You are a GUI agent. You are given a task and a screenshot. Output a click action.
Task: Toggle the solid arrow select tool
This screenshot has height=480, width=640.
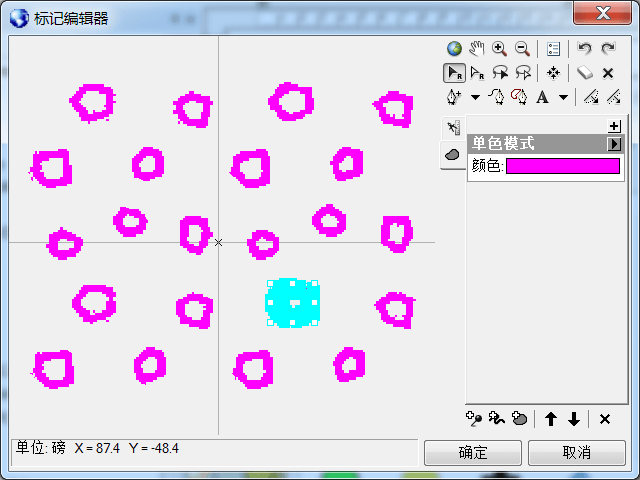[454, 73]
